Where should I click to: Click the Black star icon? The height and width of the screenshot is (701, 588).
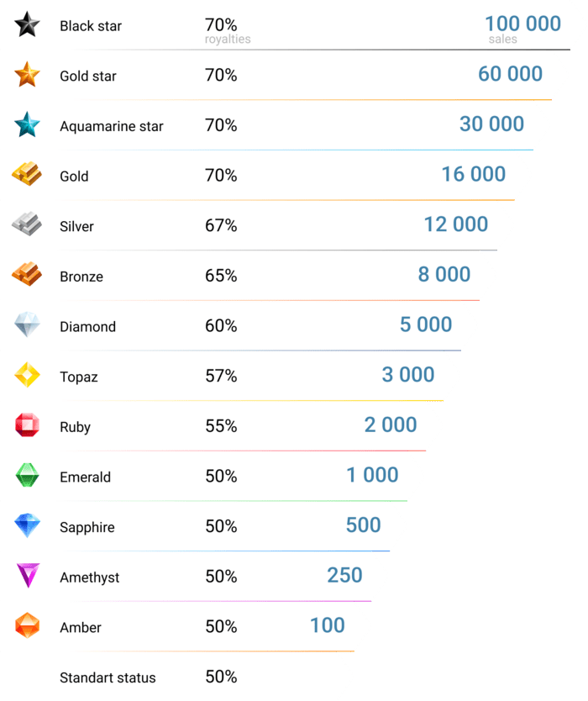click(x=27, y=25)
